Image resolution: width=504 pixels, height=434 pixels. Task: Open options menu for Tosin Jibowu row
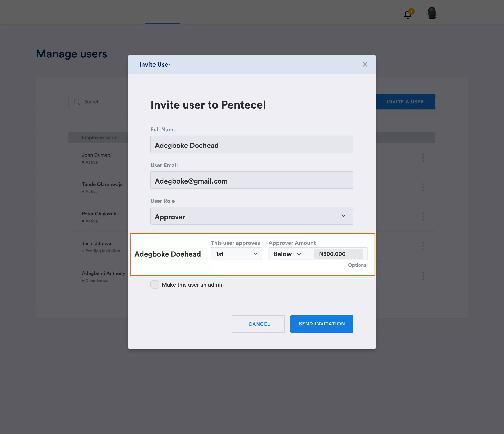(423, 246)
